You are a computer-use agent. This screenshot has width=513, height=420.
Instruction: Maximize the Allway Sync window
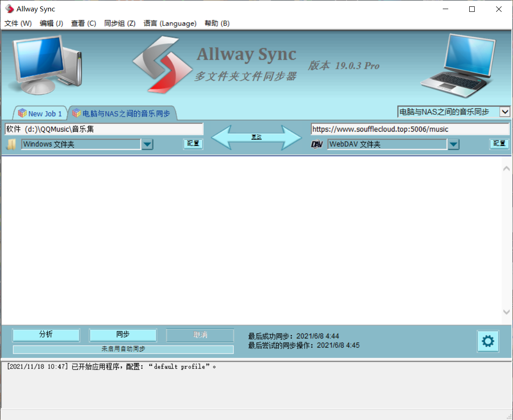point(472,9)
